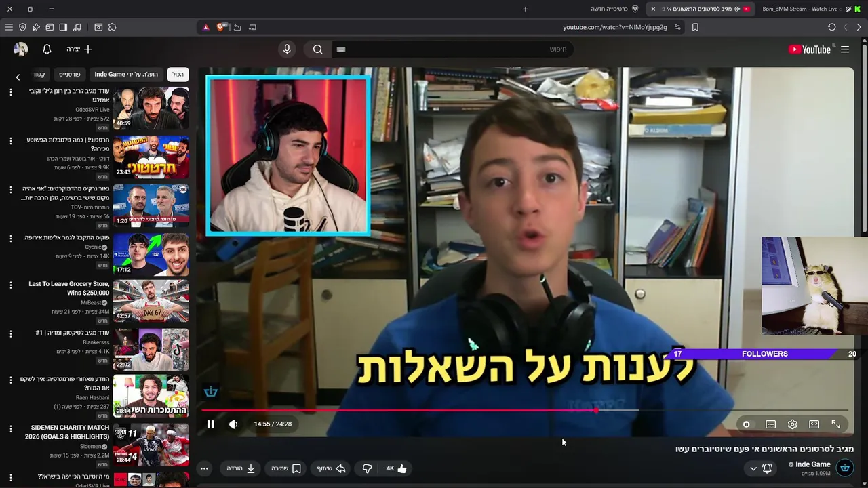Open options menu for the OdedSVR Live video
Image resolution: width=868 pixels, height=488 pixels.
coord(10,92)
